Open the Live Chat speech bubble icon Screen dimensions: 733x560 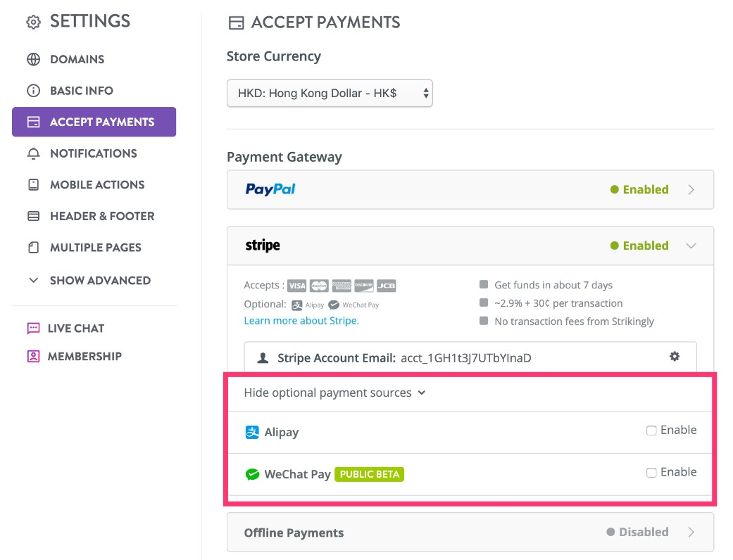[32, 328]
